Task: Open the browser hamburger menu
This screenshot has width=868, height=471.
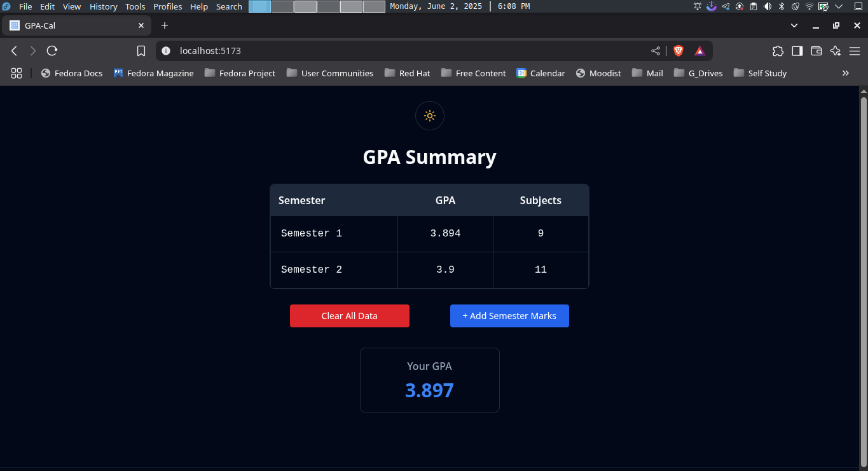Action: pos(855,51)
